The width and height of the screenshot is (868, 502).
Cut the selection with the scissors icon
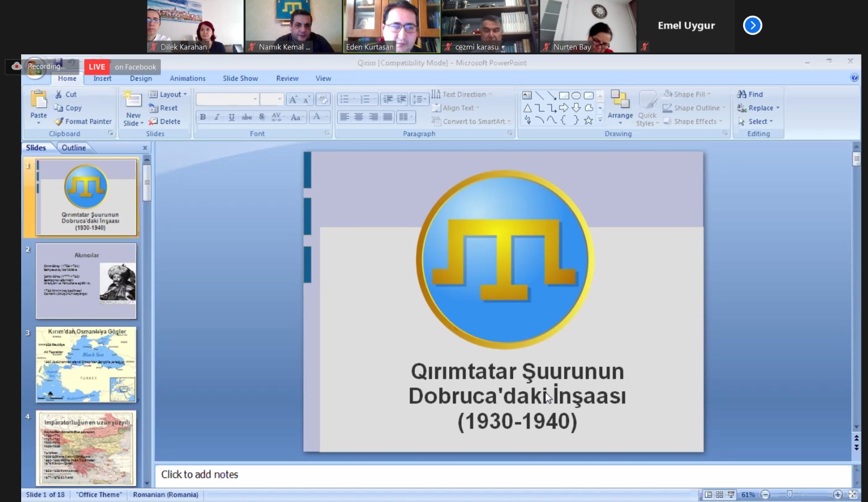[x=59, y=94]
